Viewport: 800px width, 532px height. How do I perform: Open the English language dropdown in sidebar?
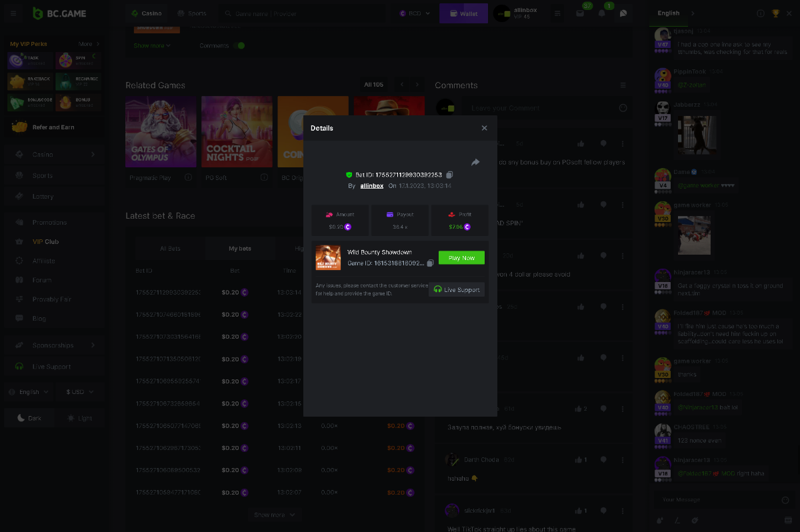click(29, 392)
